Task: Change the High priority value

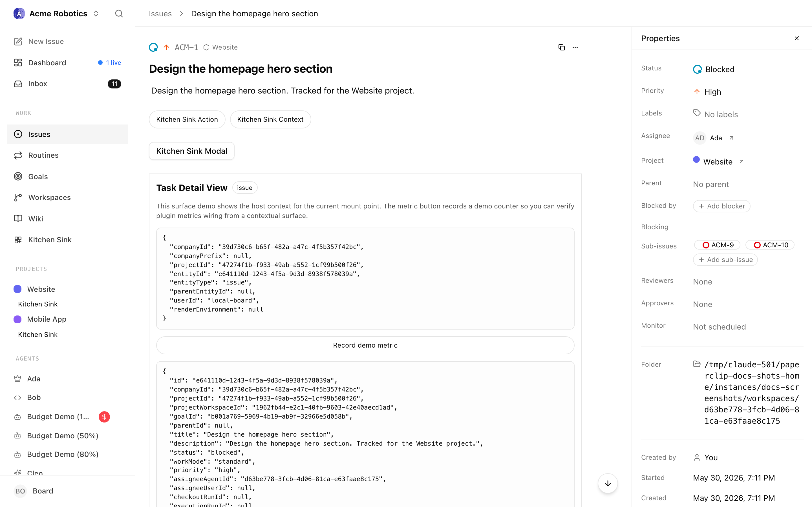Action: pos(707,92)
